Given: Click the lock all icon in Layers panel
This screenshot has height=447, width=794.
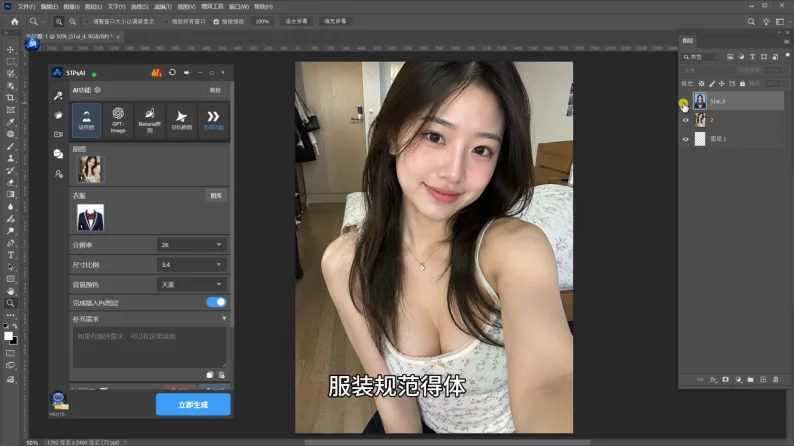Looking at the screenshot, I should 742,84.
